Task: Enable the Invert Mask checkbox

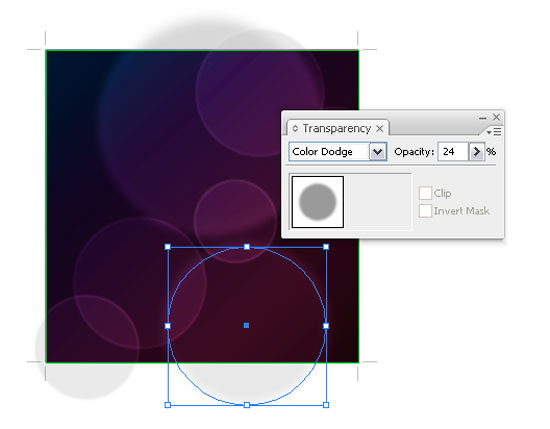Action: tap(425, 211)
